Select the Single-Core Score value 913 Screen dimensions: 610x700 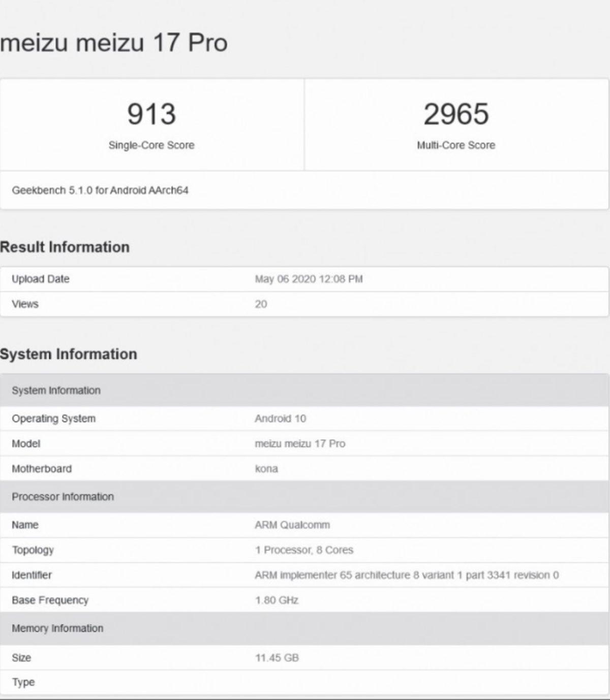tap(151, 116)
